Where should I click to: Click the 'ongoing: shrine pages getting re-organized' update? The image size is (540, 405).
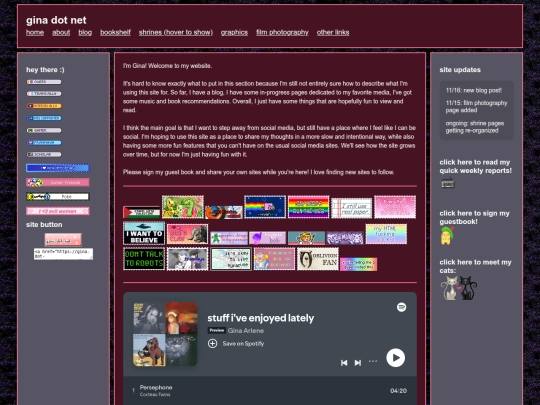click(x=475, y=127)
